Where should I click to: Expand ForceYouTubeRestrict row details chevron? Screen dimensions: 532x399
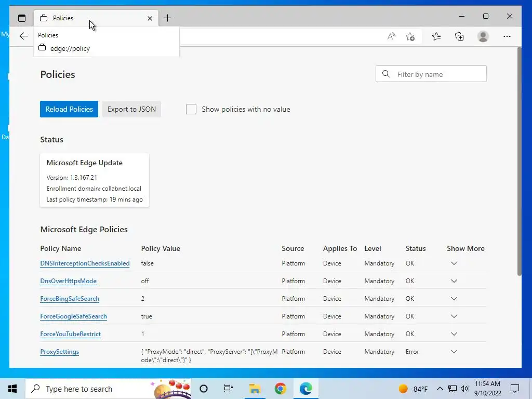click(454, 334)
